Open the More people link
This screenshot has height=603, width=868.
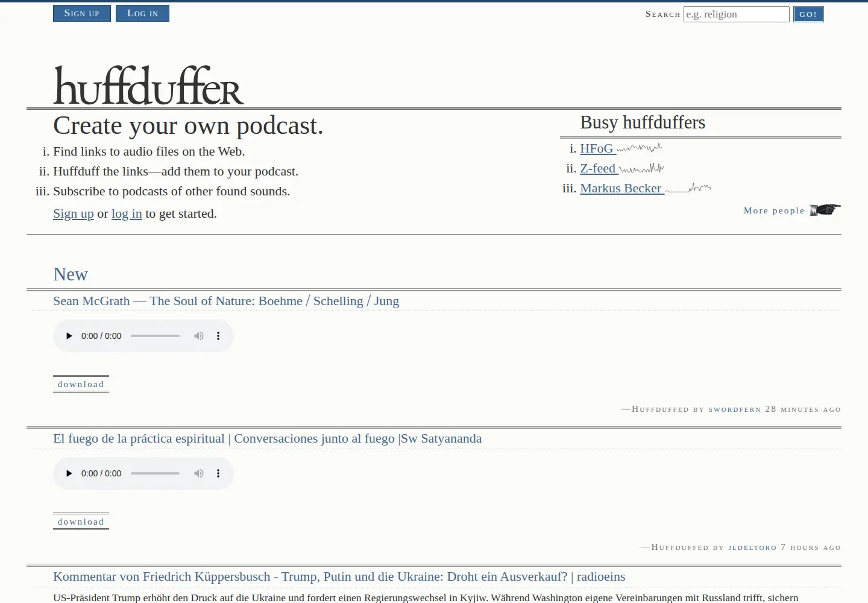pos(774,210)
